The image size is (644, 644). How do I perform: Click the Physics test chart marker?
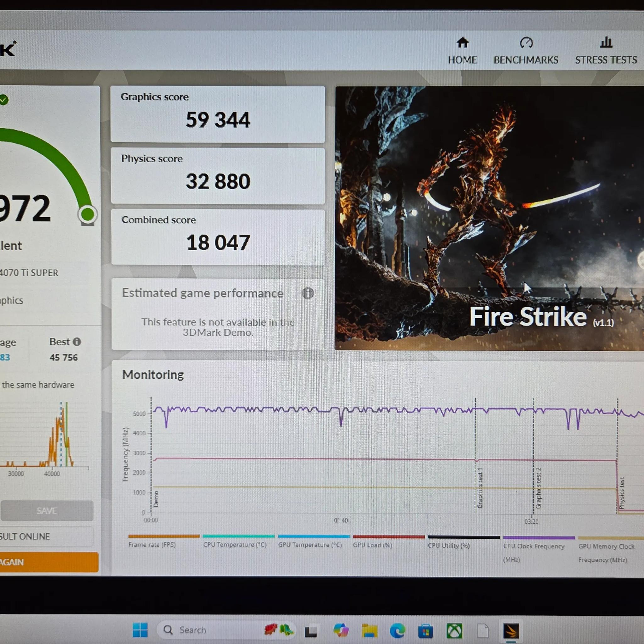point(622,493)
